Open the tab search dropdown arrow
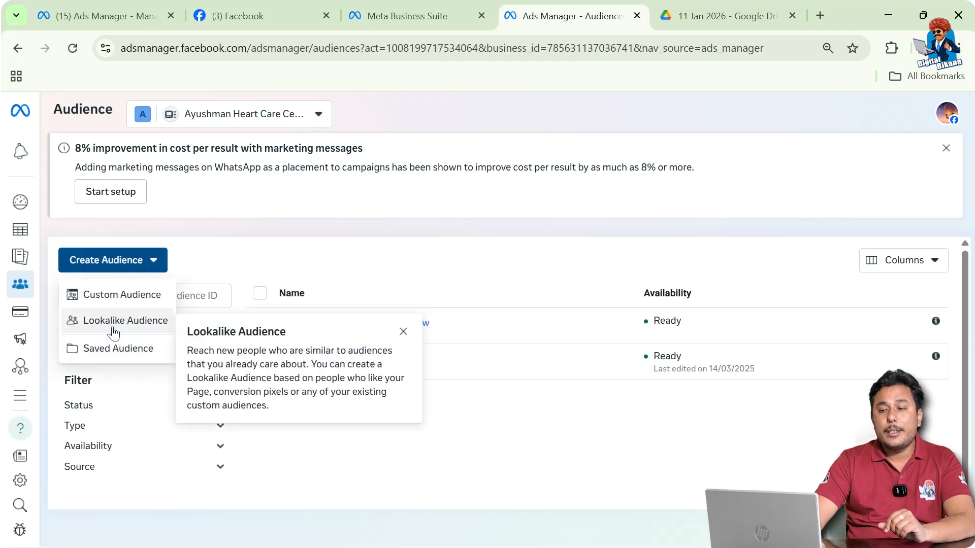The height and width of the screenshot is (548, 975). point(16,16)
